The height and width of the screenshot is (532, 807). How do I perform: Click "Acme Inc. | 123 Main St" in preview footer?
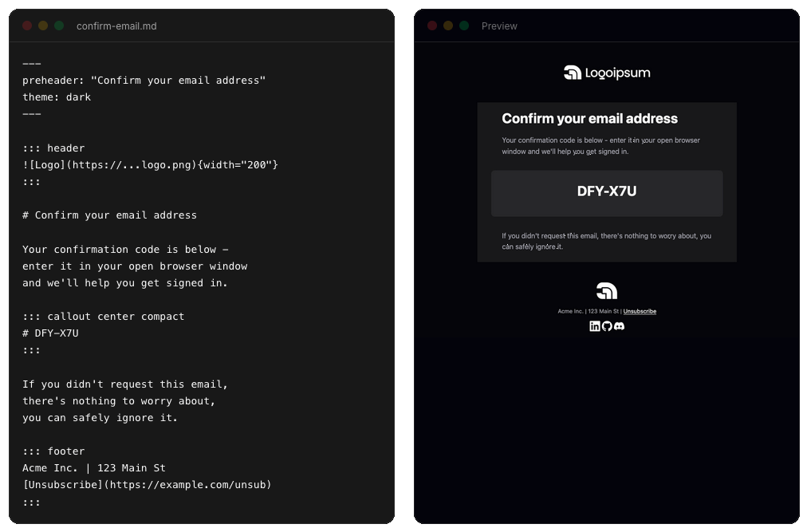pos(589,312)
